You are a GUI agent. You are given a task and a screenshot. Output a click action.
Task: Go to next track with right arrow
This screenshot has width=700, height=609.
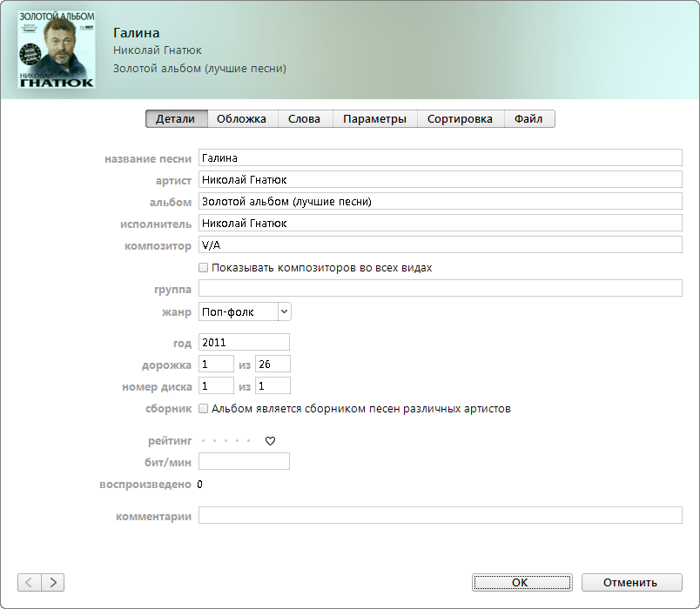[52, 582]
